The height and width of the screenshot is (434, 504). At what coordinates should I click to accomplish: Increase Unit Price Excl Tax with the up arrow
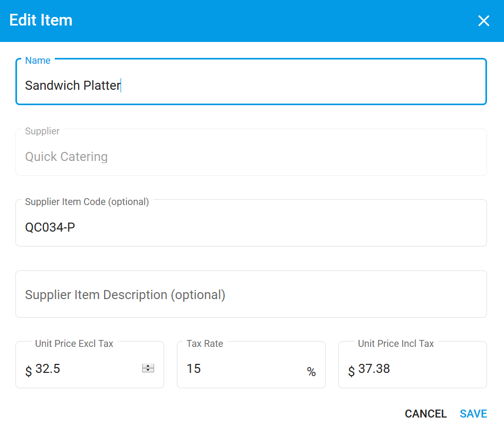point(148,366)
